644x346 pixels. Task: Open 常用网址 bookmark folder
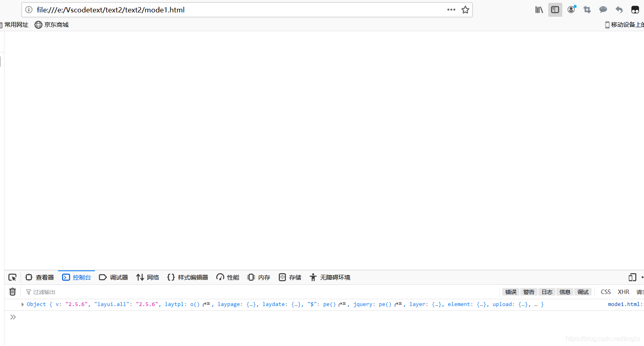point(15,25)
